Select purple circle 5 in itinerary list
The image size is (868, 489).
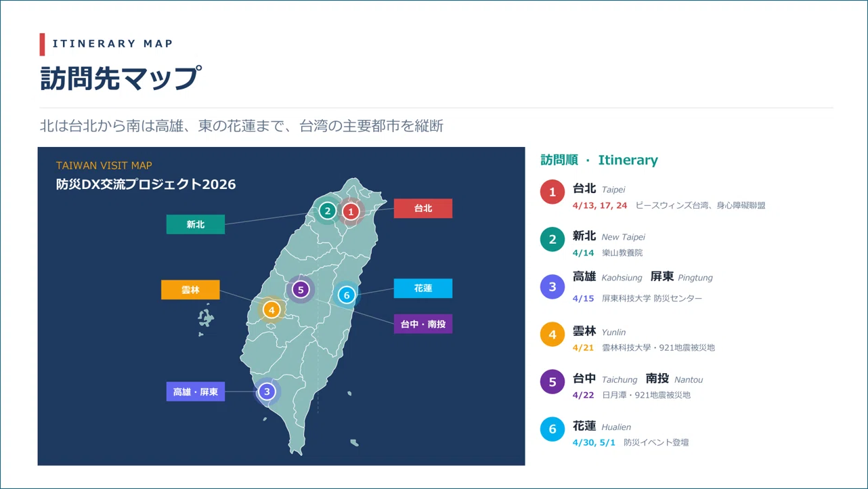click(552, 382)
